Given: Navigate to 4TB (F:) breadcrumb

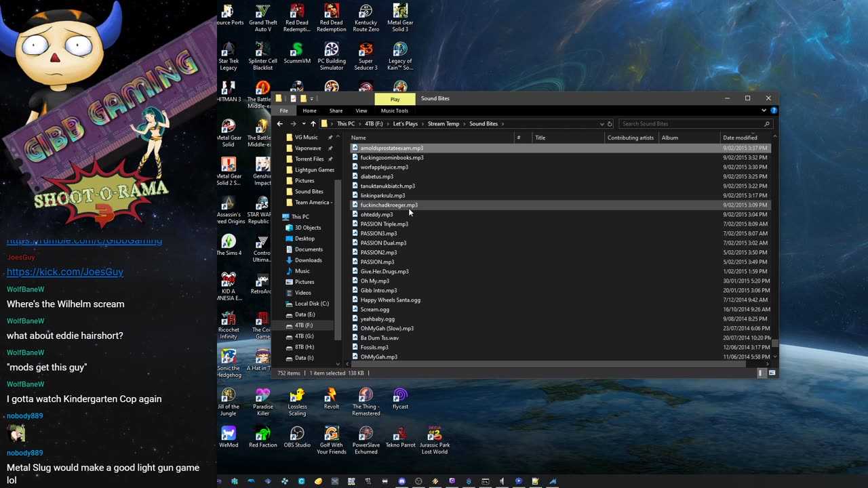Looking at the screenshot, I should point(374,124).
